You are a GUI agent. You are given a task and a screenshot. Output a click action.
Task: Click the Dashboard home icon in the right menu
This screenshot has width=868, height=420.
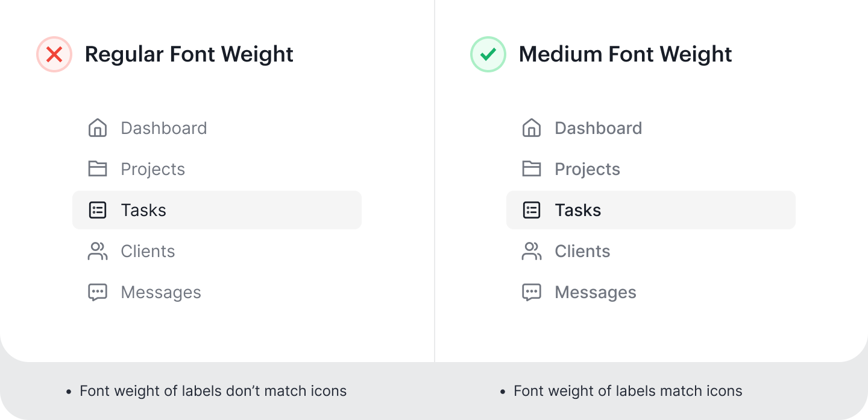pos(531,128)
